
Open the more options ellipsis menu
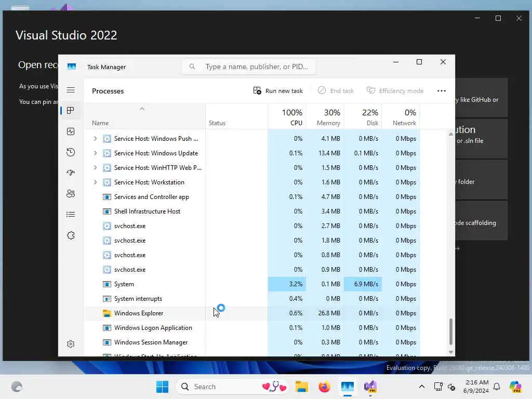pyautogui.click(x=442, y=90)
